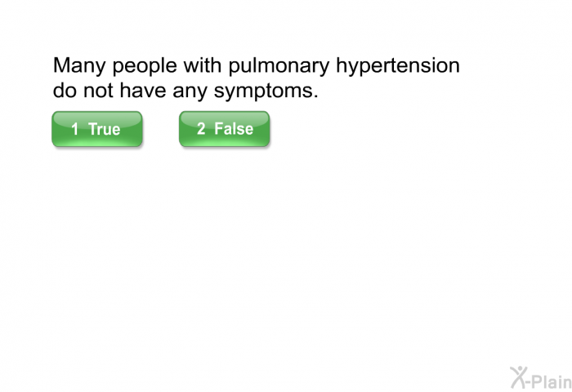The height and width of the screenshot is (392, 572).
Task: Click the stick-figure X in X-Plain logo
Action: point(520,377)
